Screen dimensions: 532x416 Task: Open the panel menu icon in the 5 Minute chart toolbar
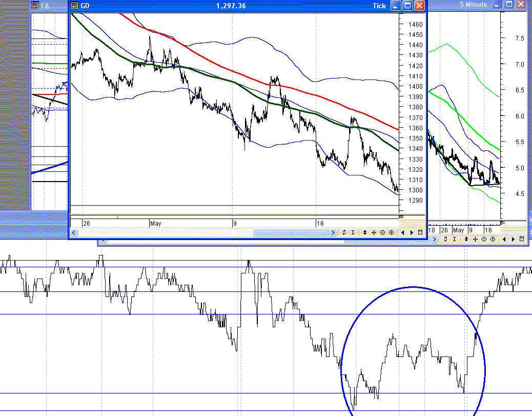521,240
